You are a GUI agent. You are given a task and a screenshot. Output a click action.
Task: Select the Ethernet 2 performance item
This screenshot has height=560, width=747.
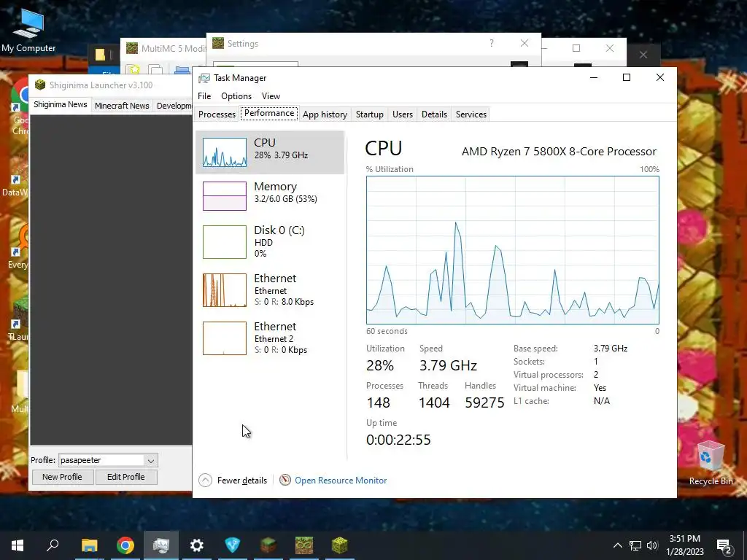[270, 338]
